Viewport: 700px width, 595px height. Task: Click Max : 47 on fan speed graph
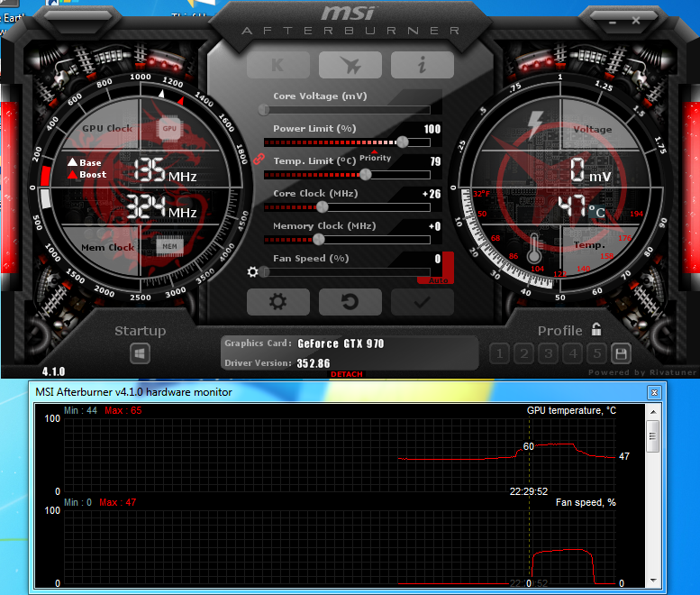pos(117,502)
